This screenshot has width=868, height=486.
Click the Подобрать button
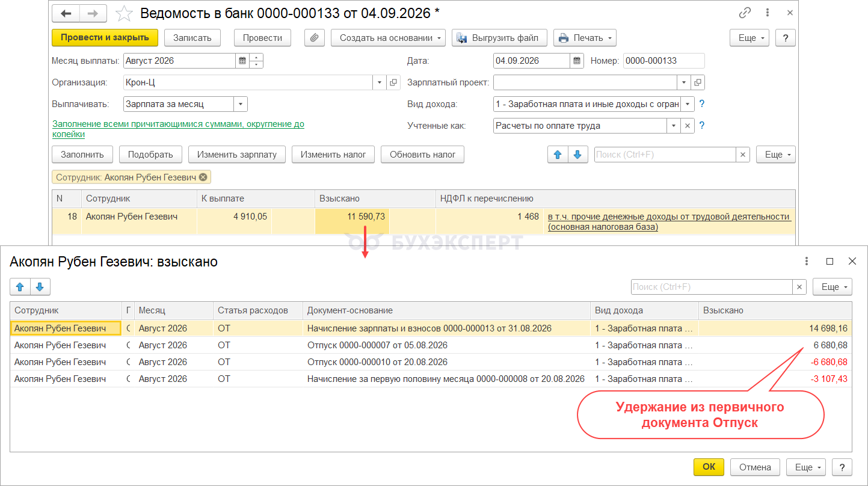(x=150, y=155)
